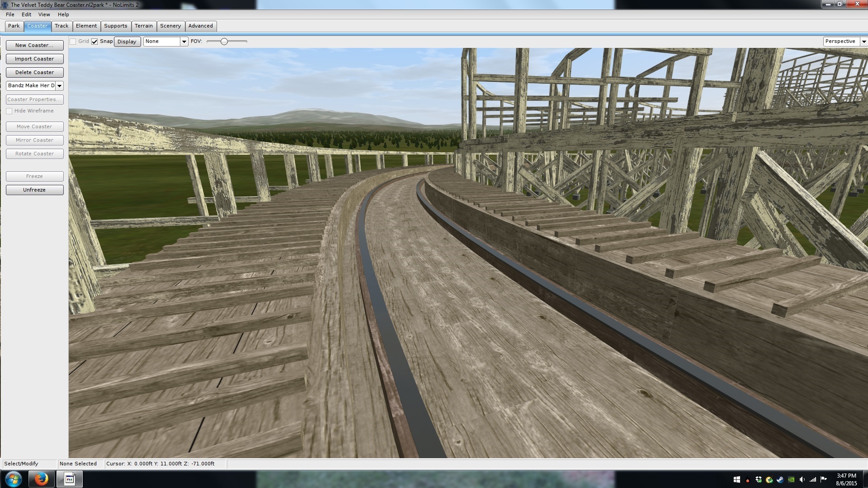Open the Perspective view dropdown
The height and width of the screenshot is (488, 868).
tap(863, 42)
